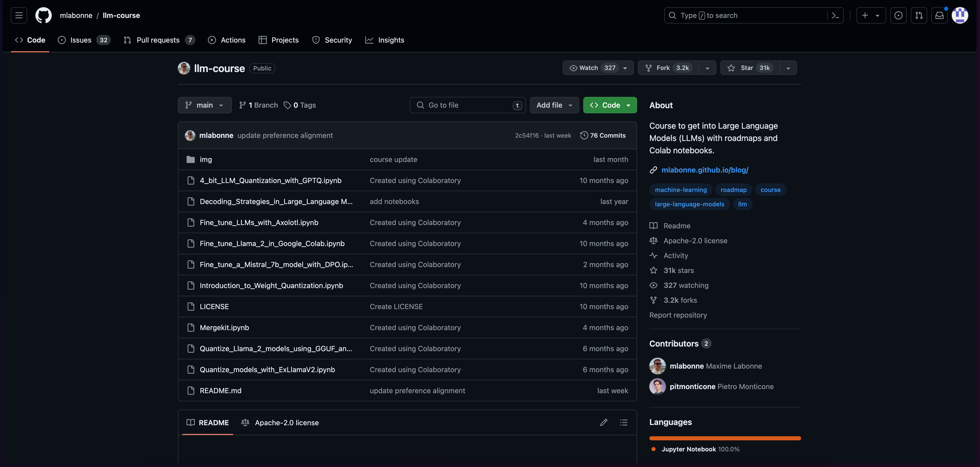Open Introduction_to_Weight_Quantization.ipynb file

pos(271,286)
